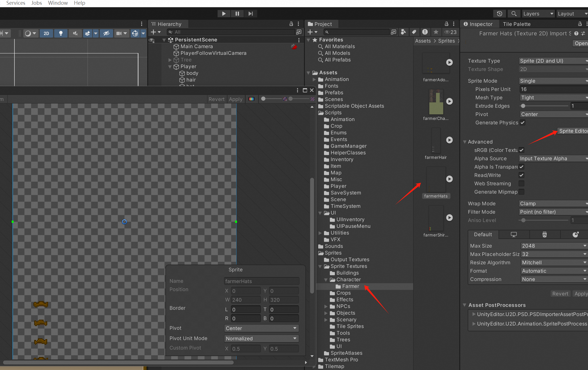Click the Favorites star filter icon
The width and height of the screenshot is (588, 370).
436,32
